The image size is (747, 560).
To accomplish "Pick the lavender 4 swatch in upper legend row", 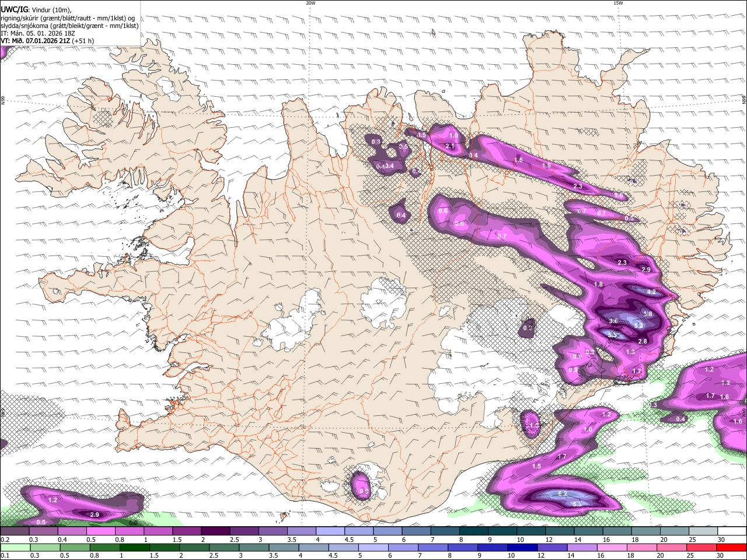I will pos(330,531).
